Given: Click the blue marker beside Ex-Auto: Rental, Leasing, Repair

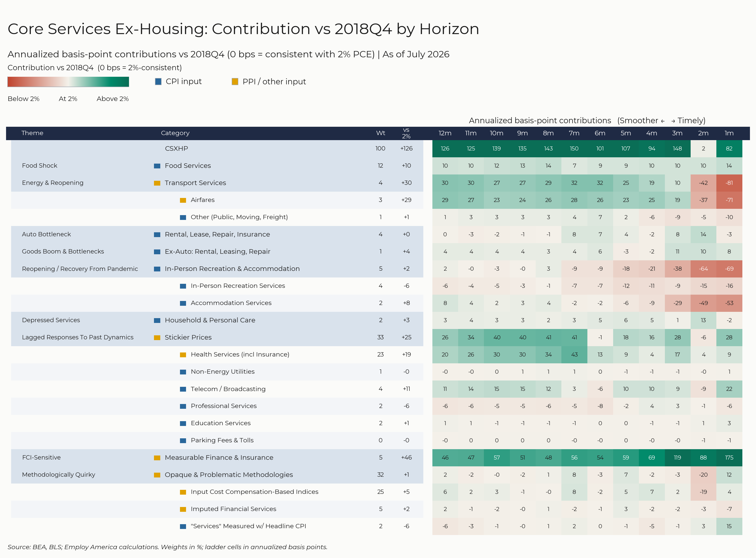Looking at the screenshot, I should coord(157,252).
